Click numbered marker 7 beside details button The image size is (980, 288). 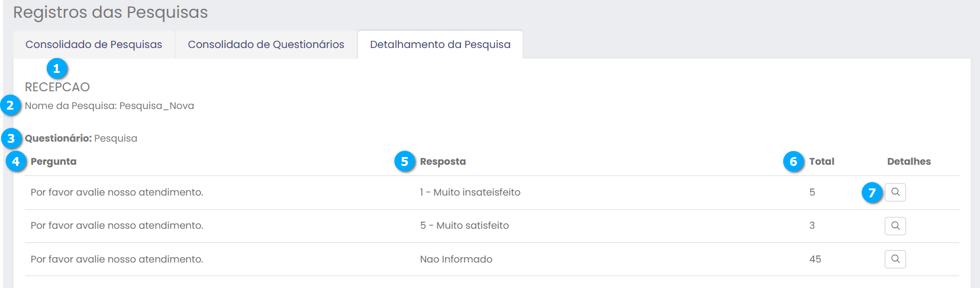872,193
